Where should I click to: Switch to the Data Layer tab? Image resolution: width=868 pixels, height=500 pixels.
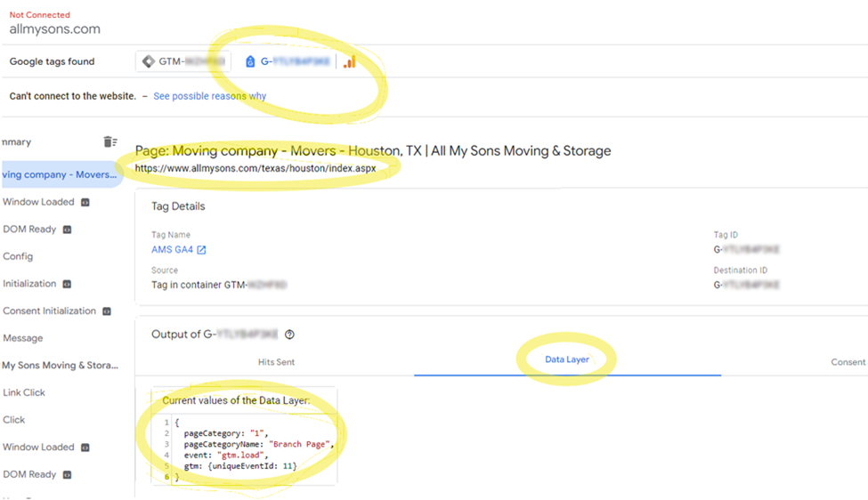click(x=567, y=359)
